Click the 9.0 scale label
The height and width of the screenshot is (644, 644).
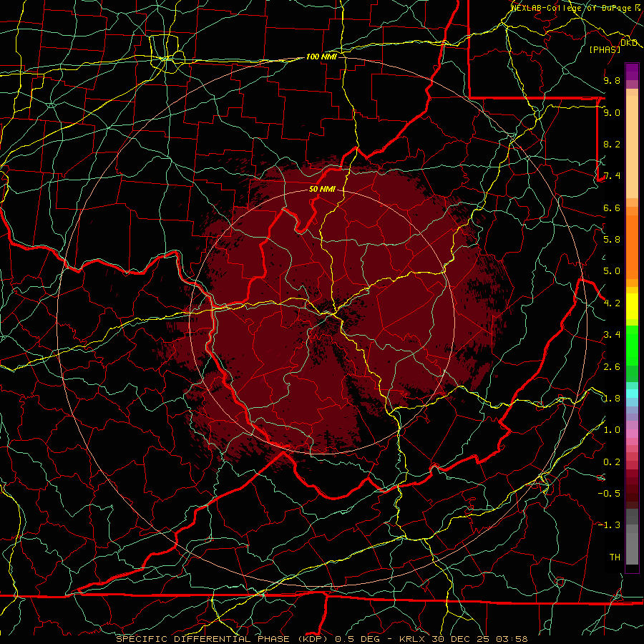tap(612, 112)
